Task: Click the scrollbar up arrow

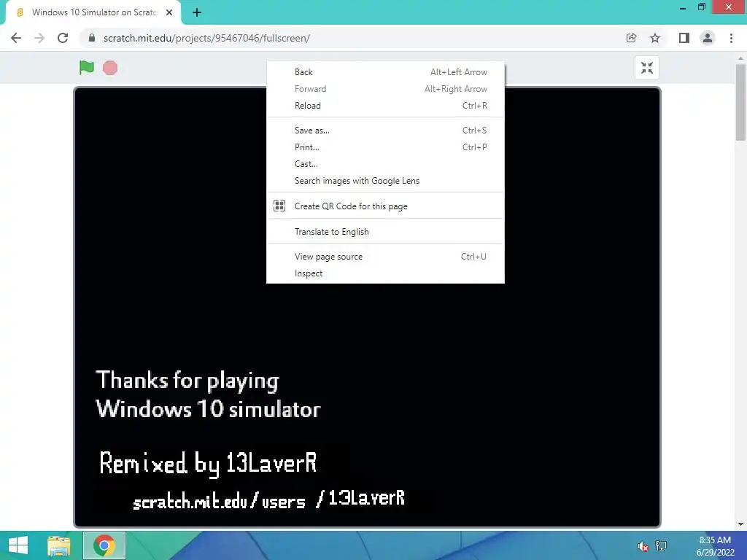Action: pos(740,58)
